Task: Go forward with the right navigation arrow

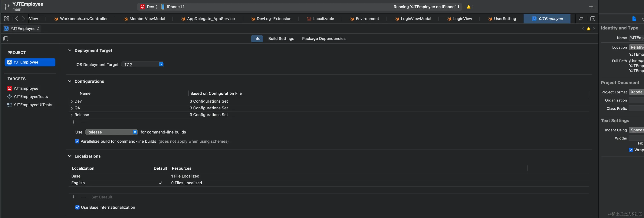Action: (23, 19)
